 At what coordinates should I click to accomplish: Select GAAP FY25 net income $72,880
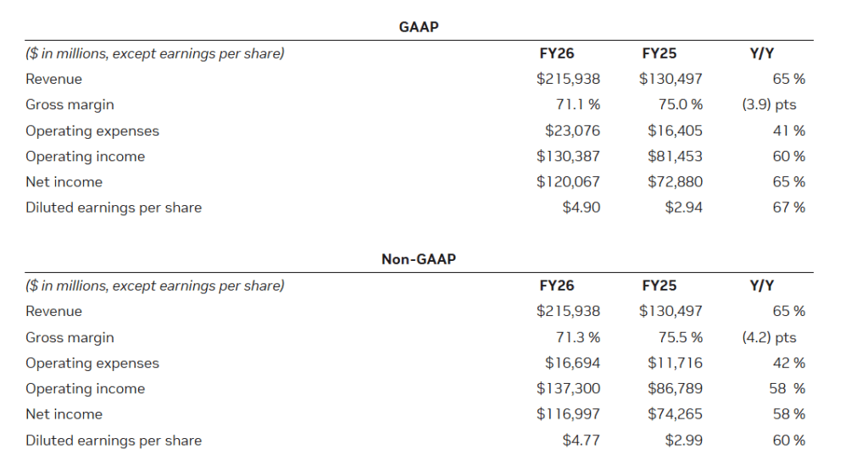pyautogui.click(x=675, y=181)
